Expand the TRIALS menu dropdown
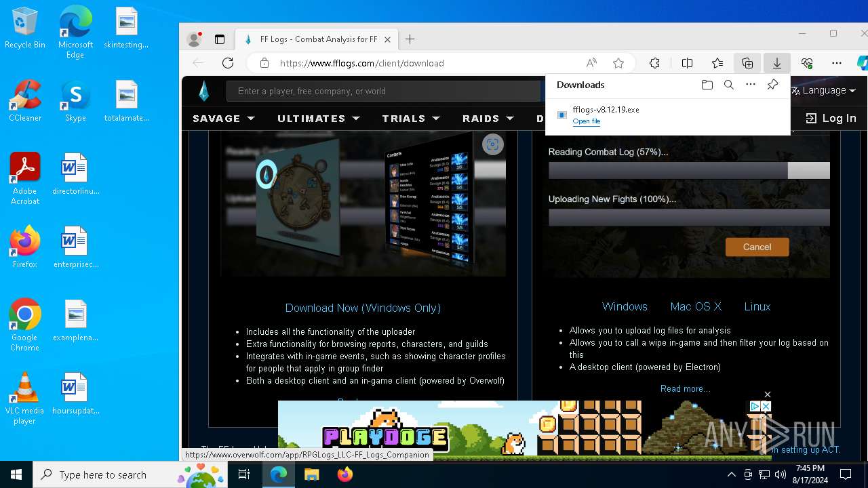The width and height of the screenshot is (868, 488). point(411,118)
